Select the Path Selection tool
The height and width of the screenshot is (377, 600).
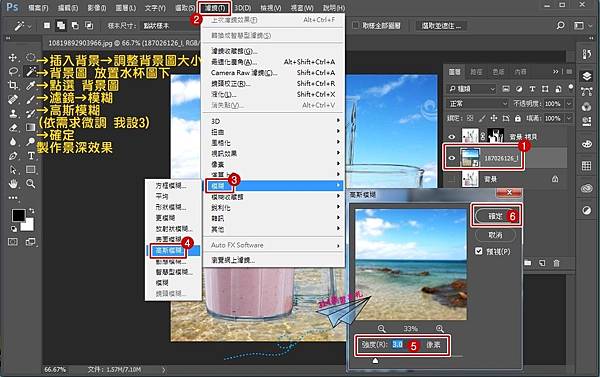tap(13, 170)
